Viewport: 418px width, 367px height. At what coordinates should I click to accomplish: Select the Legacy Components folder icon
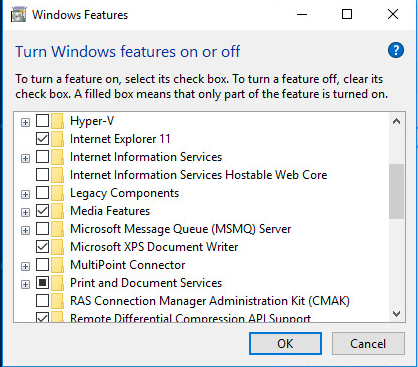(x=57, y=193)
